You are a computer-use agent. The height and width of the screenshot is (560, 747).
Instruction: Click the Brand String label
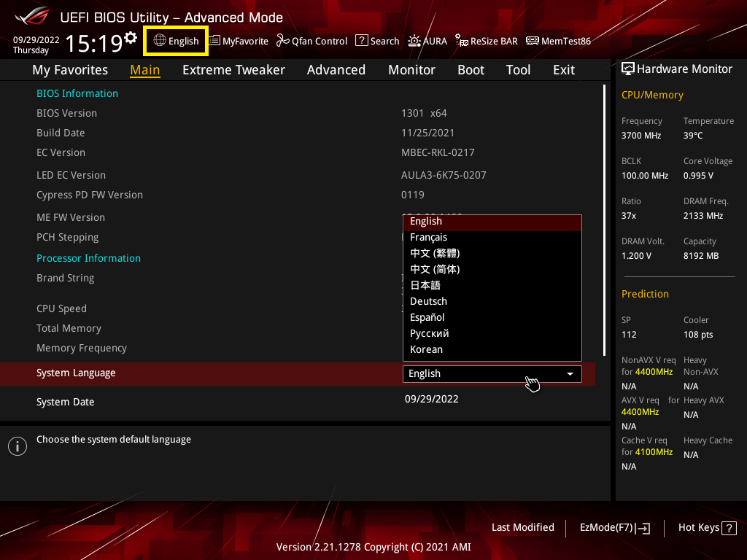coord(65,278)
